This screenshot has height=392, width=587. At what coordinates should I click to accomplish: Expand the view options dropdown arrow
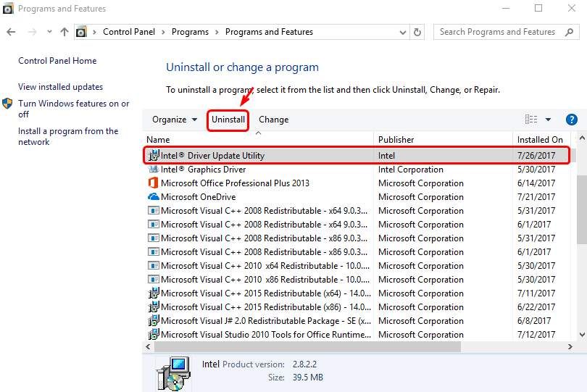pyautogui.click(x=549, y=120)
